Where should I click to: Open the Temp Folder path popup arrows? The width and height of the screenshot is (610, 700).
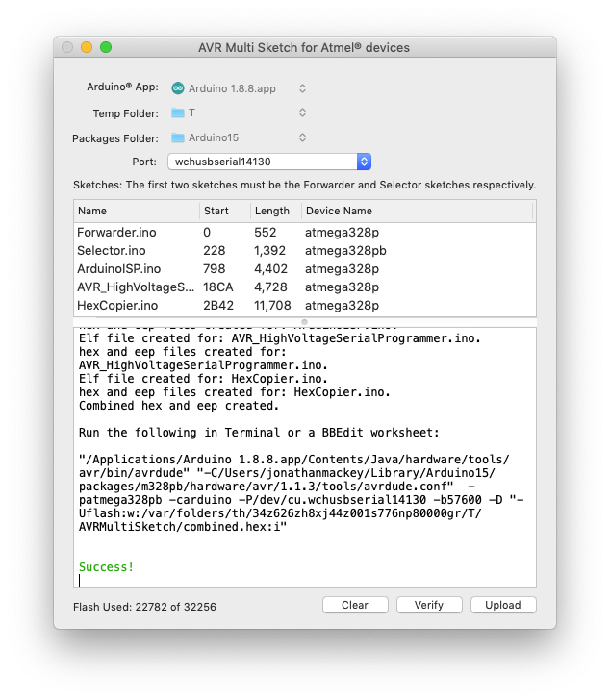[x=302, y=112]
